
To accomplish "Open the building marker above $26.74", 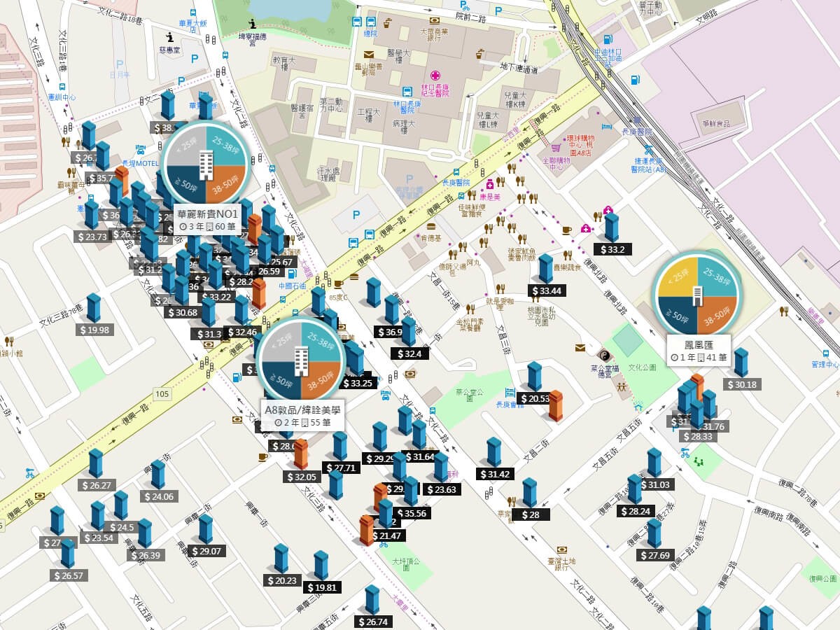I will click(x=372, y=600).
